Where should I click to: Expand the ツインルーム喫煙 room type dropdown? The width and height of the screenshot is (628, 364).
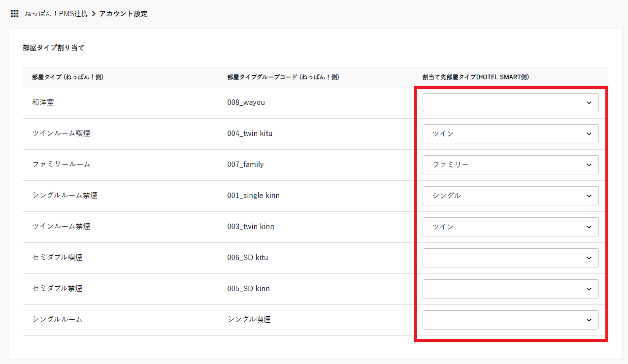pos(510,134)
